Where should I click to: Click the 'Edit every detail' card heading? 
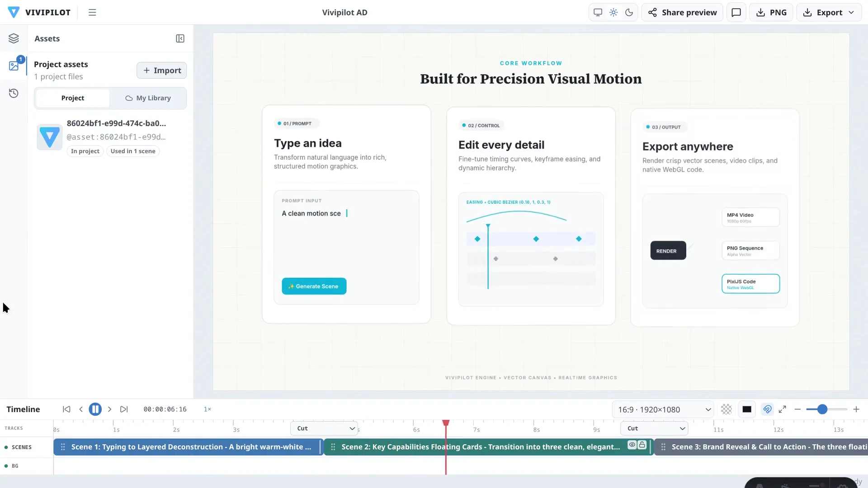point(501,145)
